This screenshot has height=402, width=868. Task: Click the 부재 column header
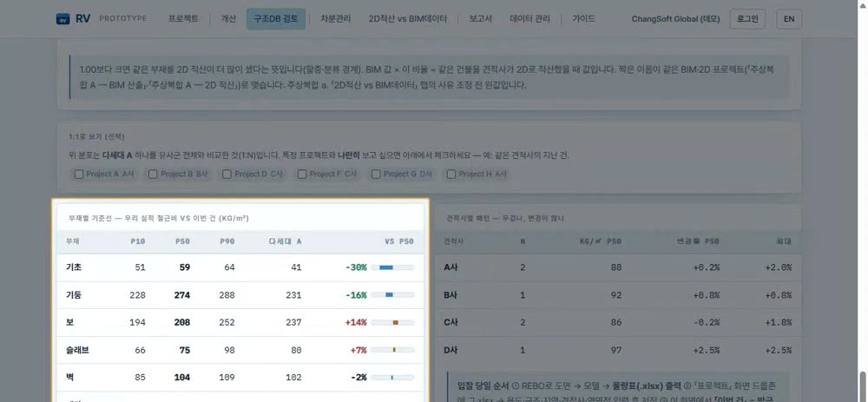tap(72, 241)
